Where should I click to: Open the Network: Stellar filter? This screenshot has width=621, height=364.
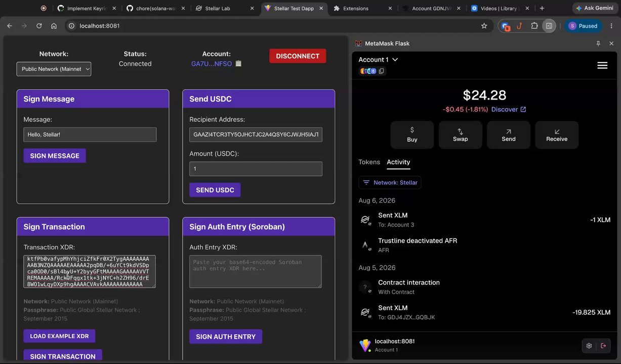[390, 183]
